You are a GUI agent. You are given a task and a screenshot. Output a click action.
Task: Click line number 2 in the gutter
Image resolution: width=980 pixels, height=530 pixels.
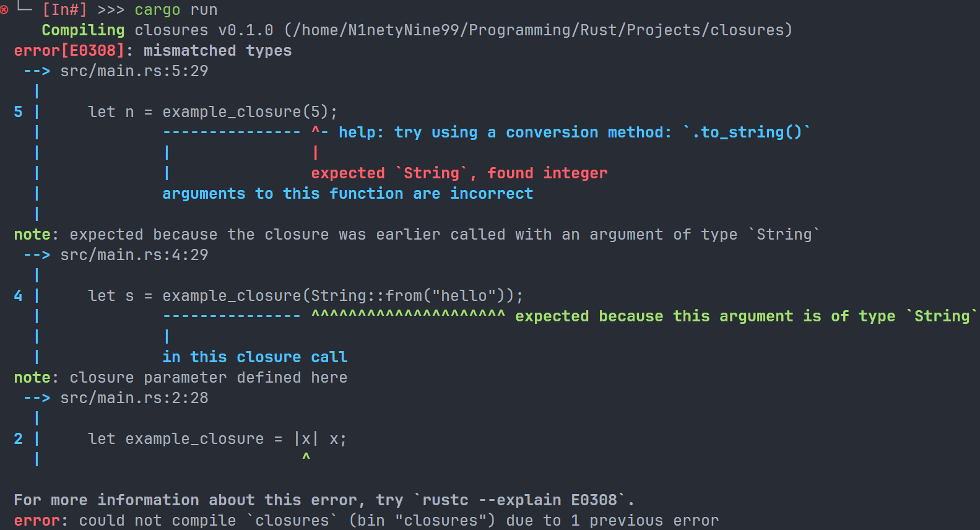pos(19,439)
